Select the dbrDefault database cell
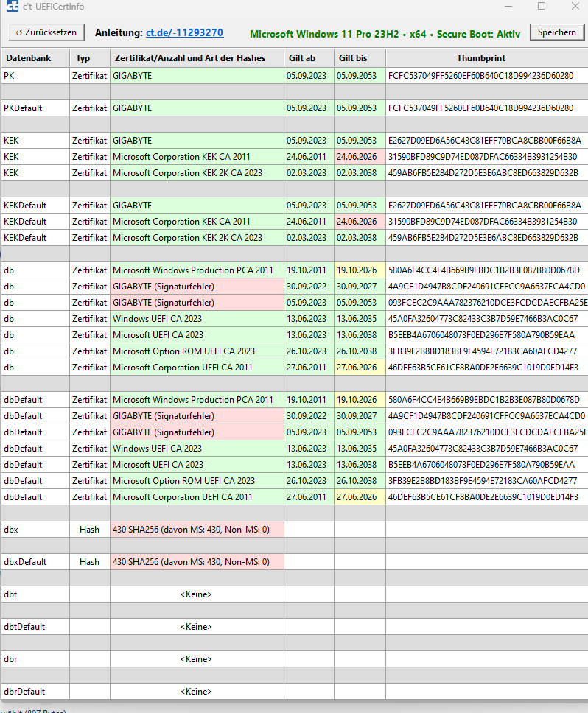Image resolution: width=588 pixels, height=713 pixels. 35,692
